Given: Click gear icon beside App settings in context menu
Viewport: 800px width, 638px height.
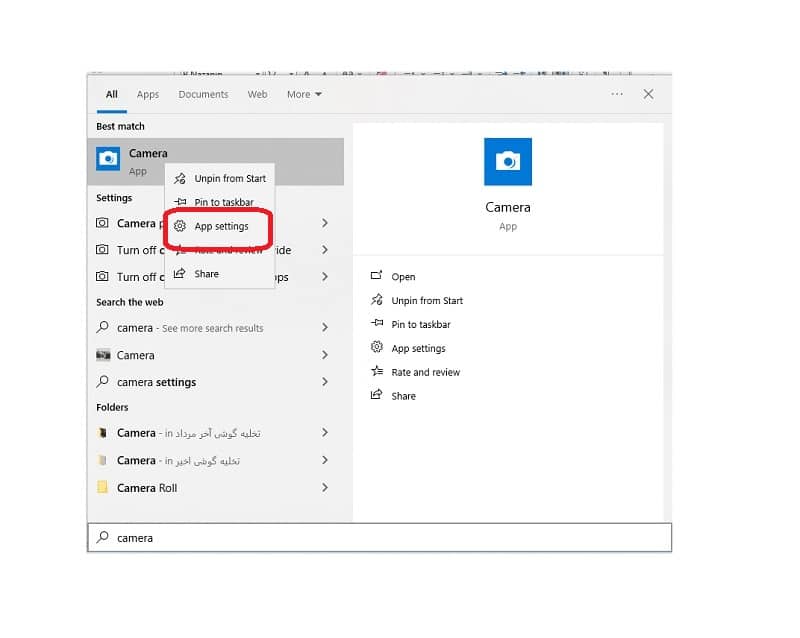Looking at the screenshot, I should pyautogui.click(x=180, y=226).
